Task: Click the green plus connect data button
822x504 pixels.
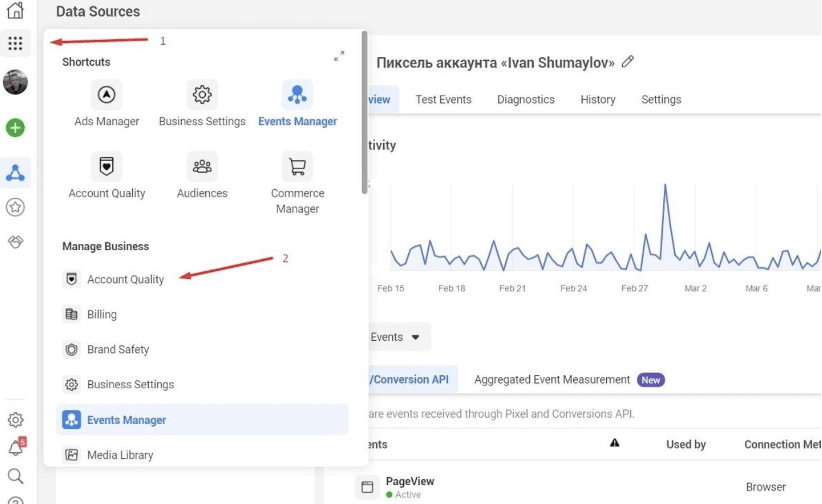Action: pos(15,127)
